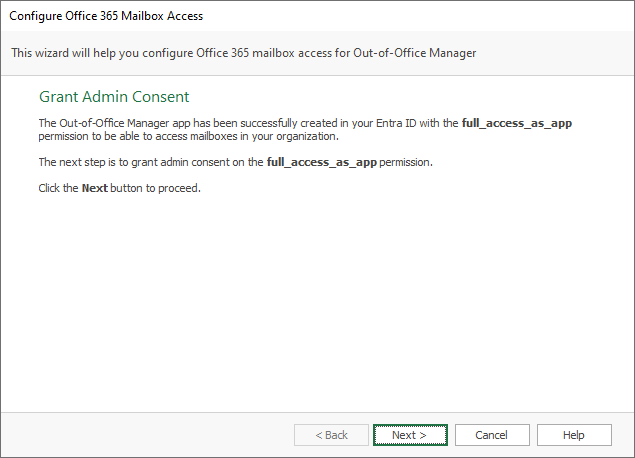
Task: Click the Next button to proceed
Action: (410, 435)
